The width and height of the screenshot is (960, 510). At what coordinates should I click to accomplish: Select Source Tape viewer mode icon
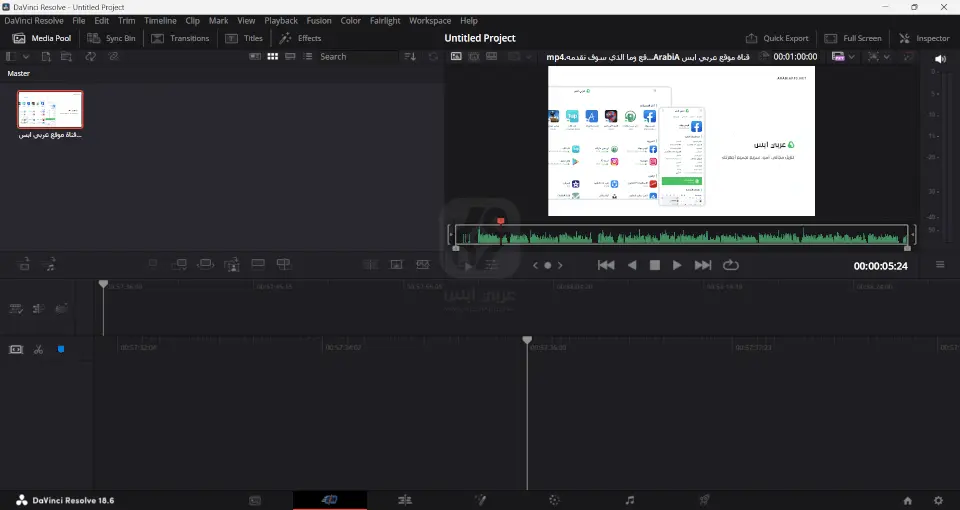click(x=474, y=56)
